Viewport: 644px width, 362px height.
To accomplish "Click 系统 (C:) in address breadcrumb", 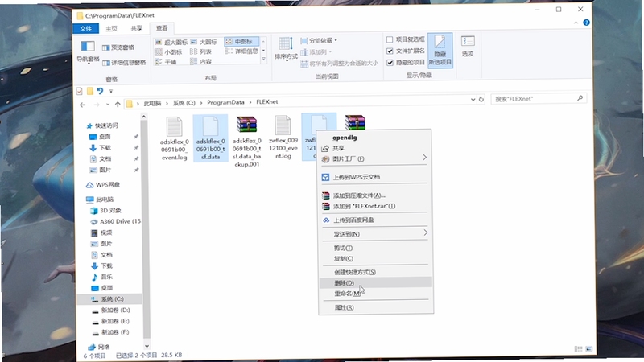I will click(x=184, y=103).
